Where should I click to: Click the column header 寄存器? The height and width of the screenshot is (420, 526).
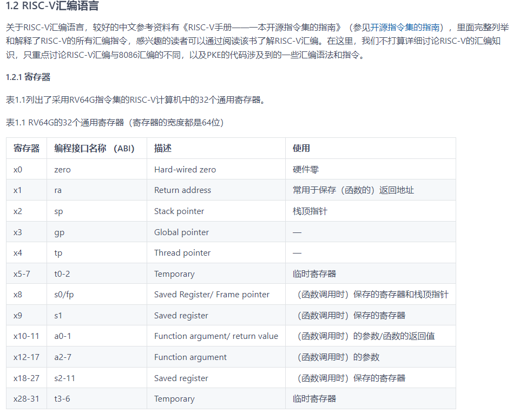[x=27, y=148]
